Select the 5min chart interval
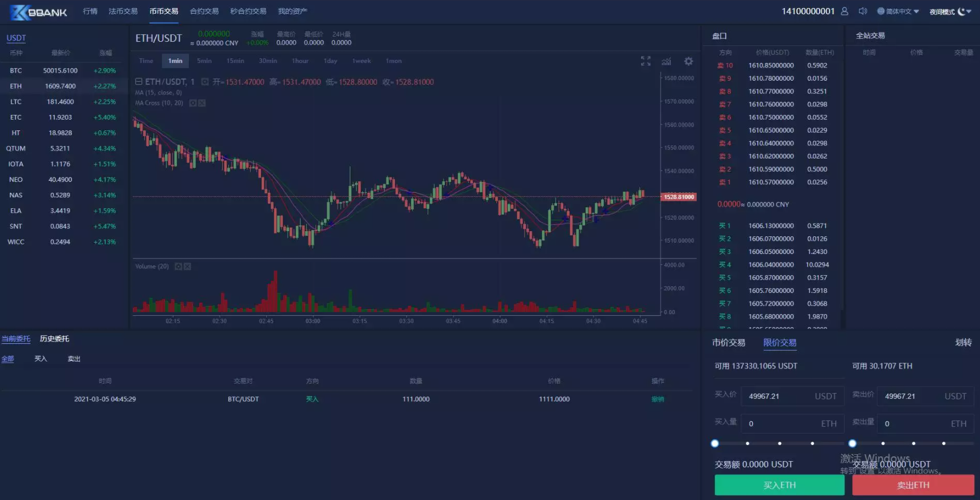 point(204,61)
